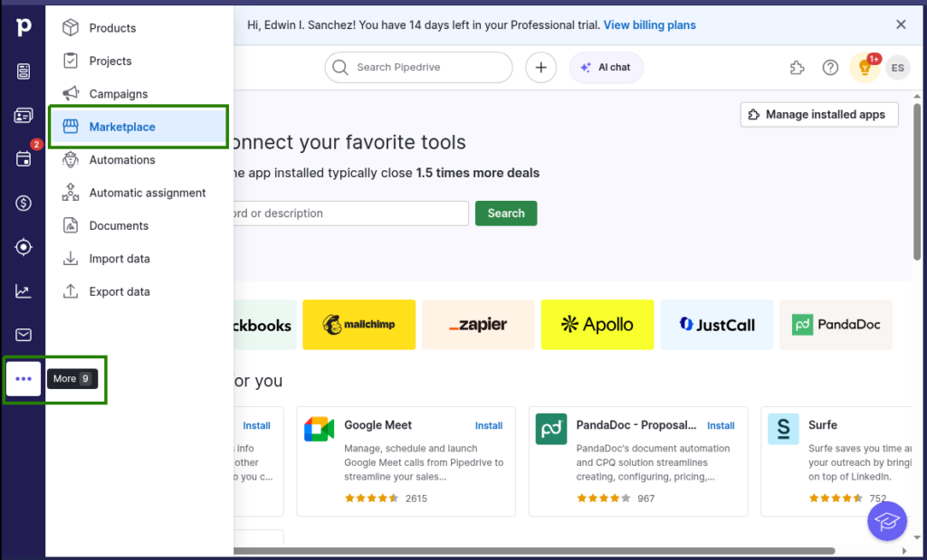
Task: Click the plus quick-add button
Action: pyautogui.click(x=540, y=67)
